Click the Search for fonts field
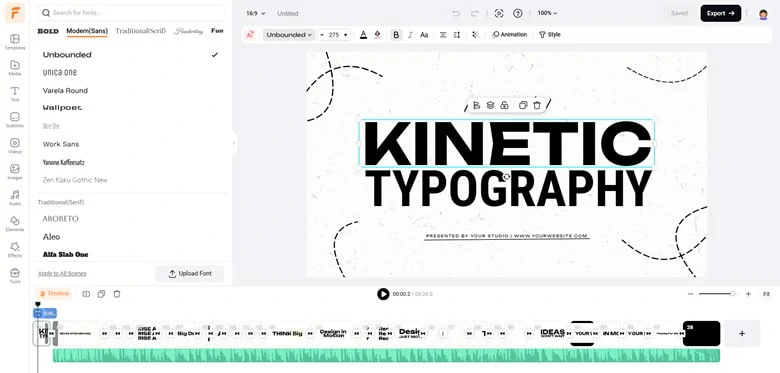This screenshot has height=373, width=780. coord(131,12)
